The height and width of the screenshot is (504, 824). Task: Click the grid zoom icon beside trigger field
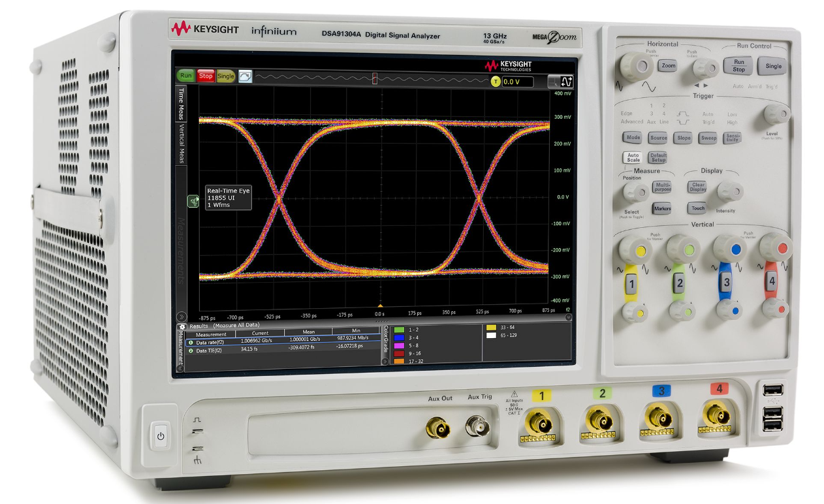click(x=554, y=82)
